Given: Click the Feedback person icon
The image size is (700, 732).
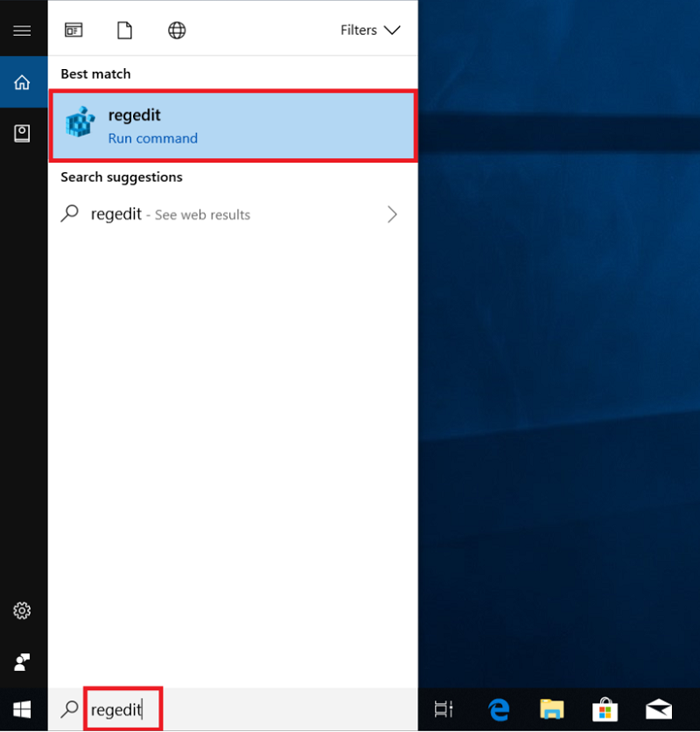Looking at the screenshot, I should [x=23, y=662].
